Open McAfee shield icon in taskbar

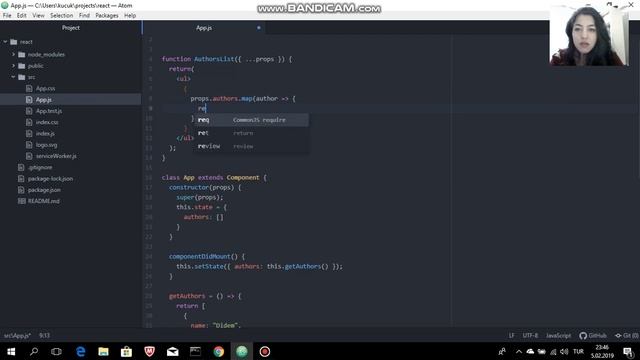click(149, 351)
